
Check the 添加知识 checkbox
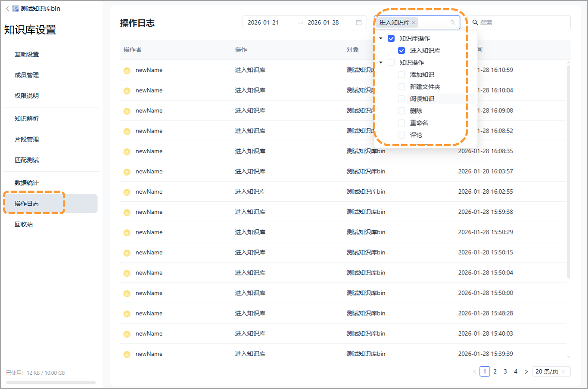tap(401, 74)
